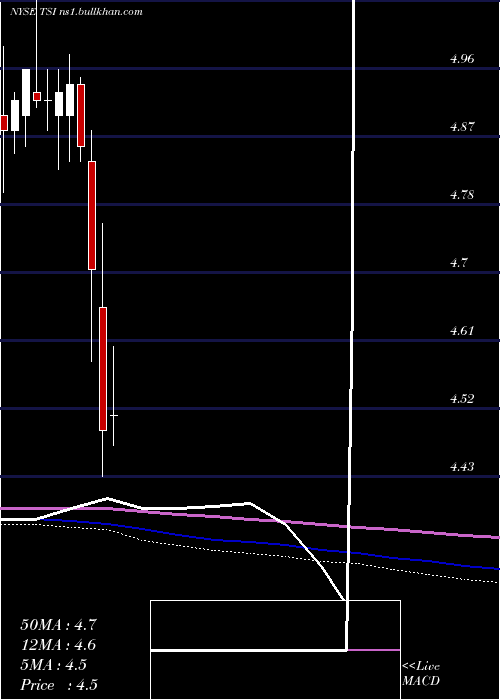Click the tallest red candlestick body near 4.6

[x=103, y=369]
